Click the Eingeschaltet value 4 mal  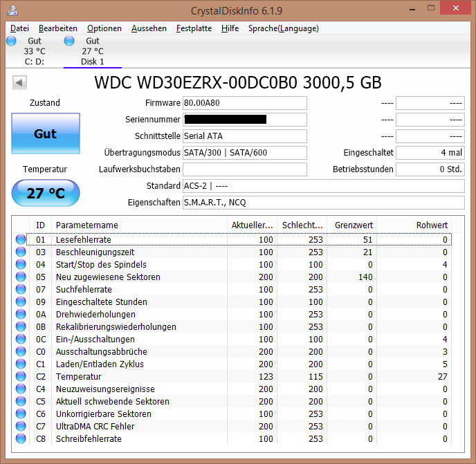pos(430,153)
